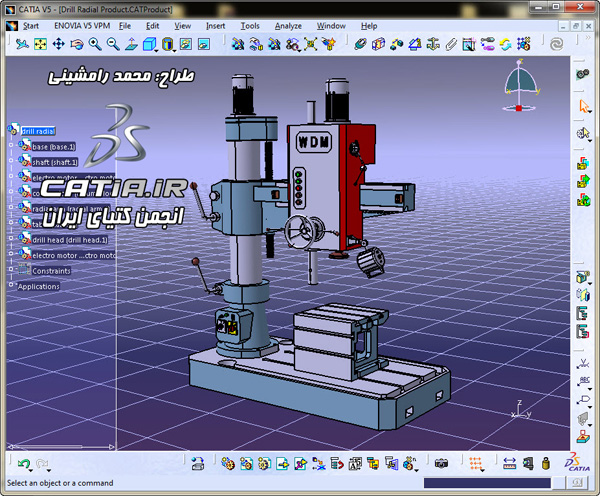
Task: Select the Pan four-arrow tool
Action: pyautogui.click(x=59, y=44)
